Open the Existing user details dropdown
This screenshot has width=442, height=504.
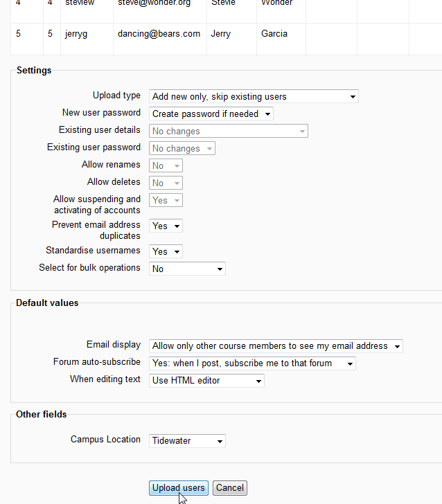point(228,131)
